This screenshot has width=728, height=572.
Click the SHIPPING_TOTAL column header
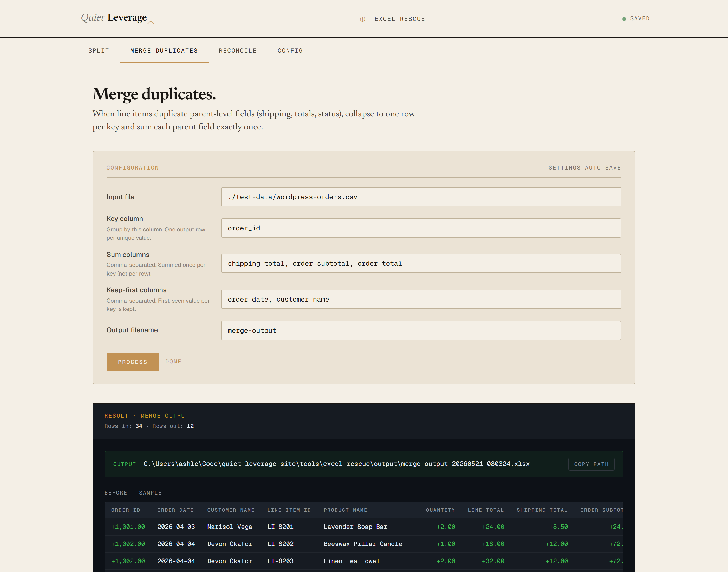click(x=542, y=510)
